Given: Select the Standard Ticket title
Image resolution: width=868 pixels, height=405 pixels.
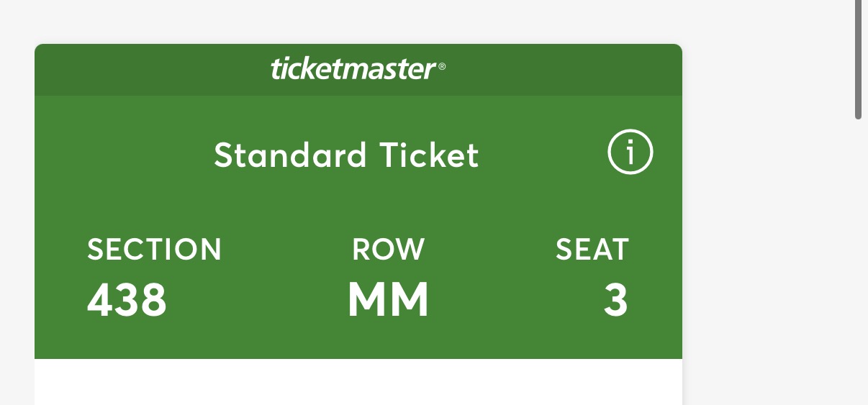Looking at the screenshot, I should pos(346,155).
